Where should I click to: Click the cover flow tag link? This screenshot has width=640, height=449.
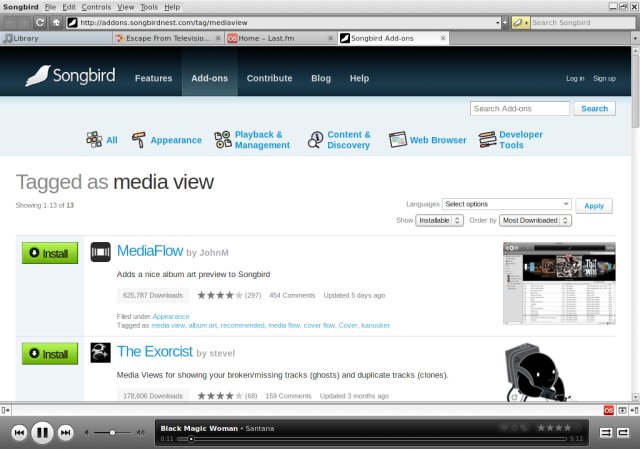pos(319,325)
